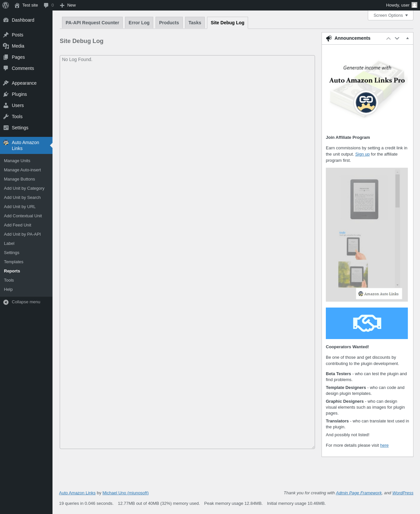This screenshot has width=420, height=514.
Task: Click the Dashboard gauge icon
Action: click(x=6, y=20)
